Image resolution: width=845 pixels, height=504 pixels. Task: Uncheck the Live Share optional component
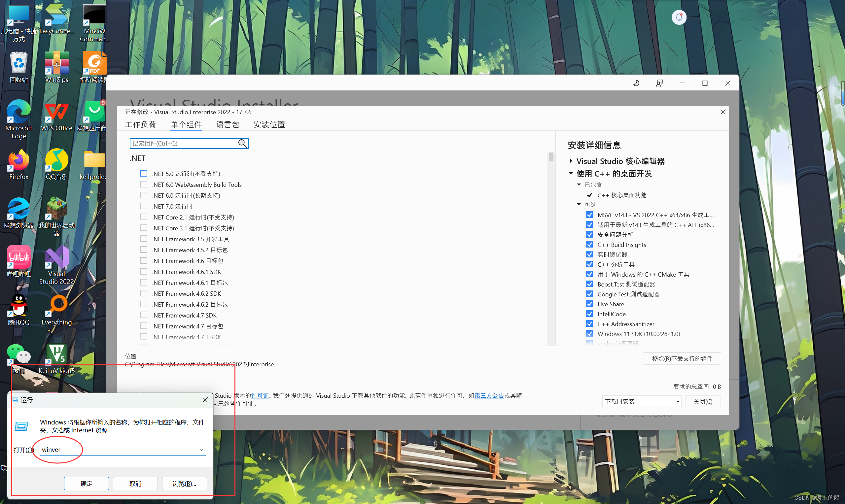coord(589,304)
